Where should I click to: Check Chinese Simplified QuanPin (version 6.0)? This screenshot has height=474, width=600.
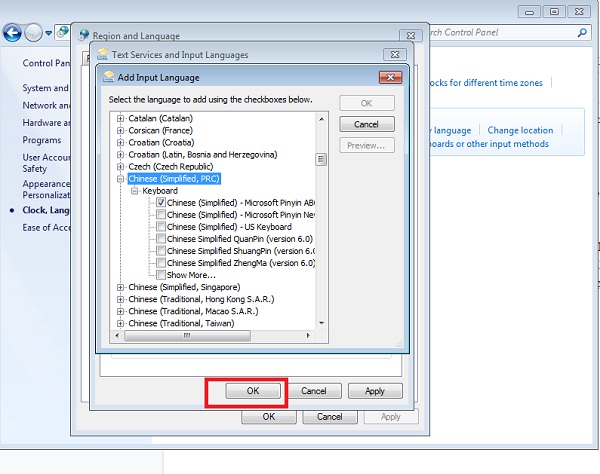coord(161,239)
